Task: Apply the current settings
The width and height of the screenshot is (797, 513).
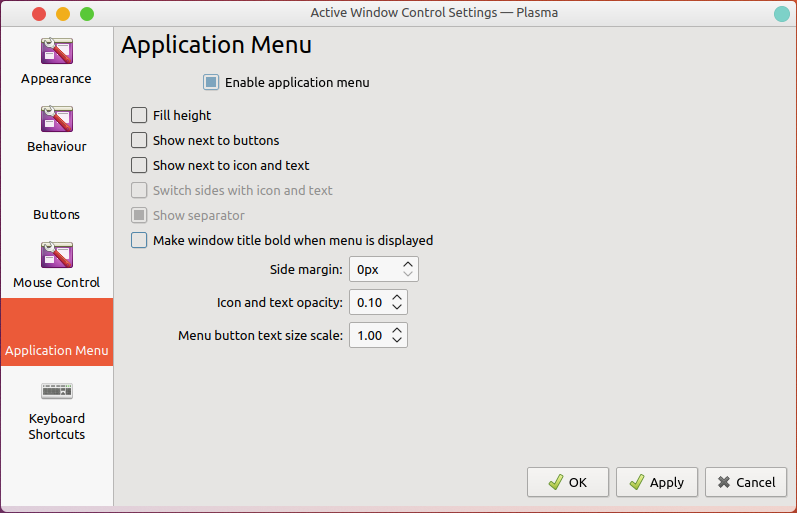Action: tap(657, 482)
